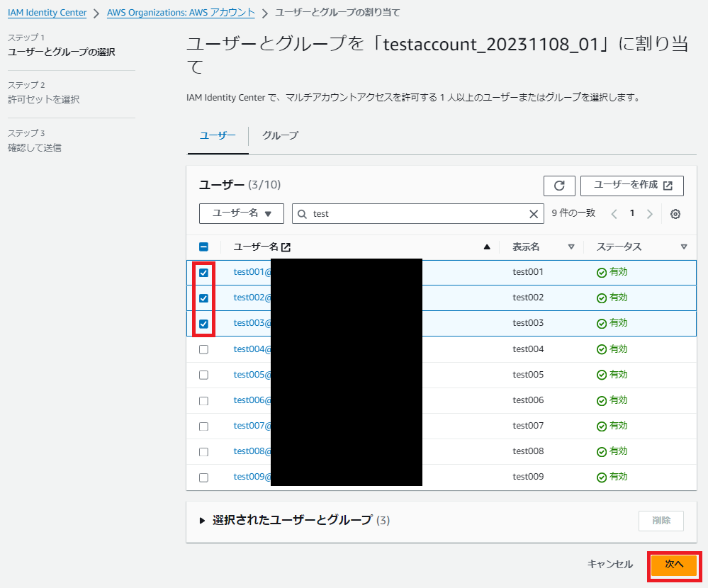
Task: Sort by ユーザー名 ascending triangle
Action: tap(487, 247)
